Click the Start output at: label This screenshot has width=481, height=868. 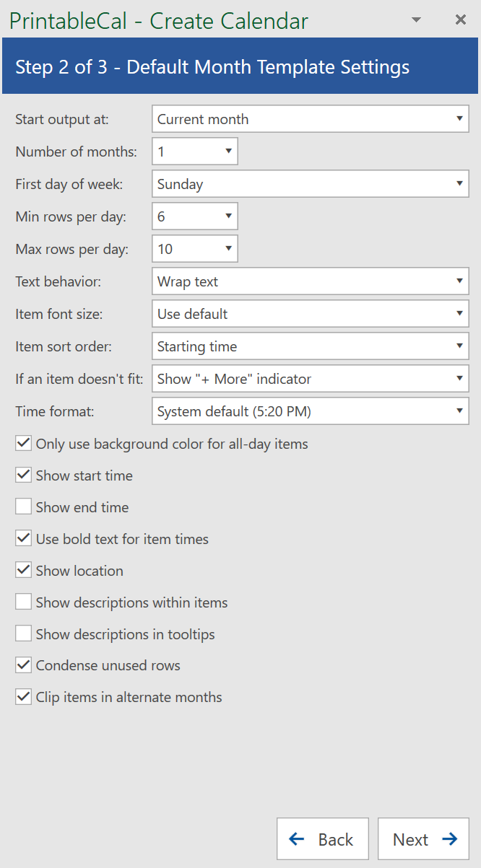click(62, 120)
